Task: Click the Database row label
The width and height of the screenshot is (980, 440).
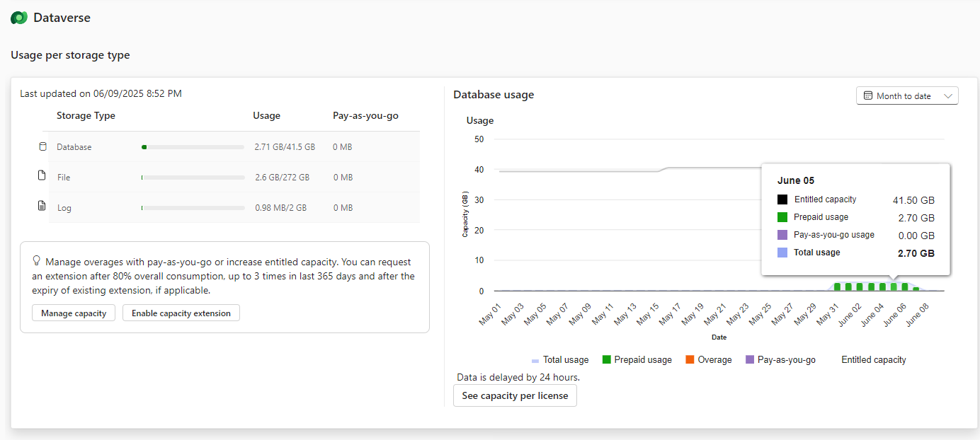Action: [x=74, y=147]
